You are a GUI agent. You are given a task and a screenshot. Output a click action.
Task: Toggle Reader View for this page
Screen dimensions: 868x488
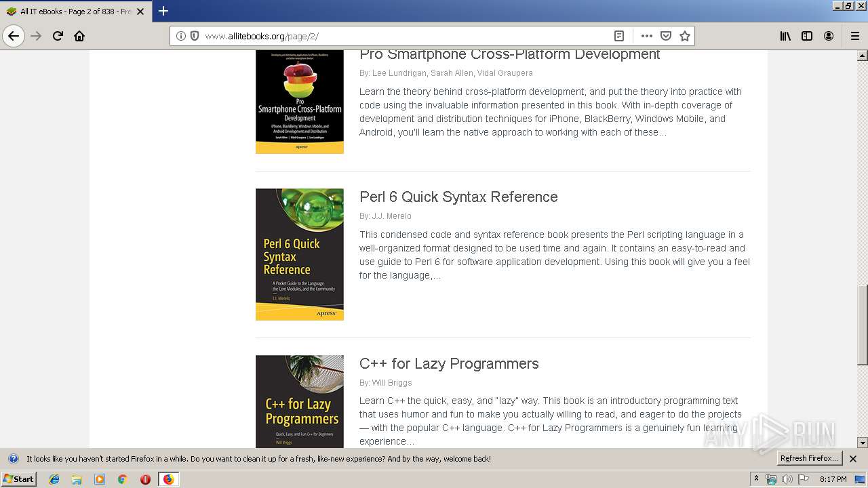(619, 36)
